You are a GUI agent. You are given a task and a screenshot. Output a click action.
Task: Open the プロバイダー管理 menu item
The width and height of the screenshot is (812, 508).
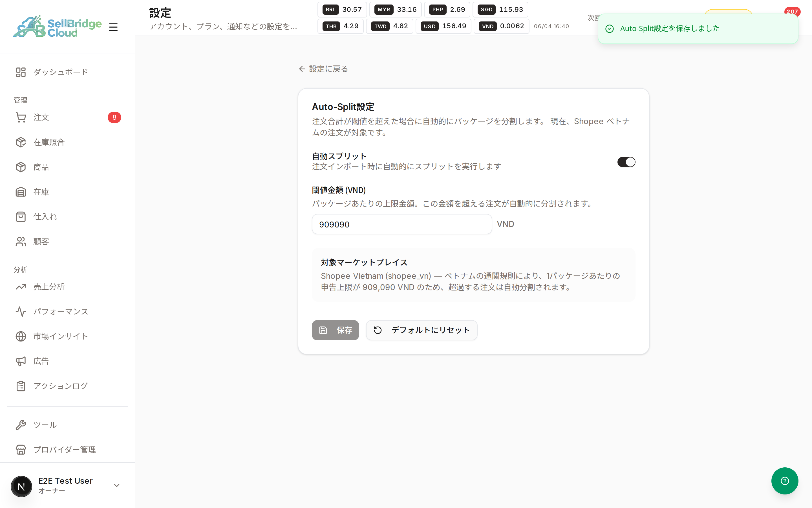tap(67, 450)
